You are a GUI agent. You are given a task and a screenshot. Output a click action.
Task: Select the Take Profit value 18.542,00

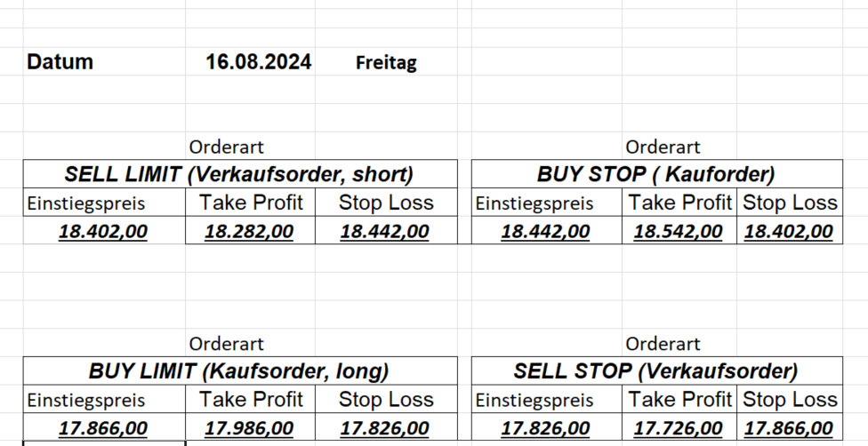pos(678,233)
